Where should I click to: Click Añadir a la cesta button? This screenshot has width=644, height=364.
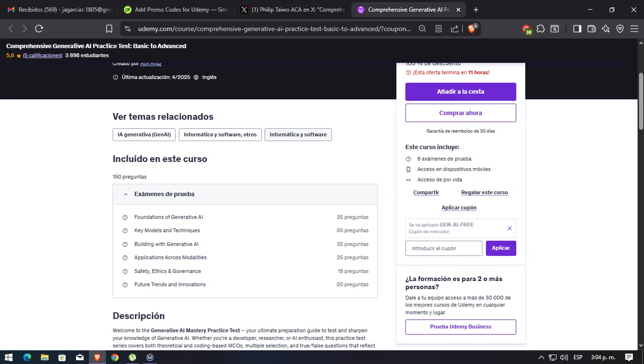[x=461, y=92]
